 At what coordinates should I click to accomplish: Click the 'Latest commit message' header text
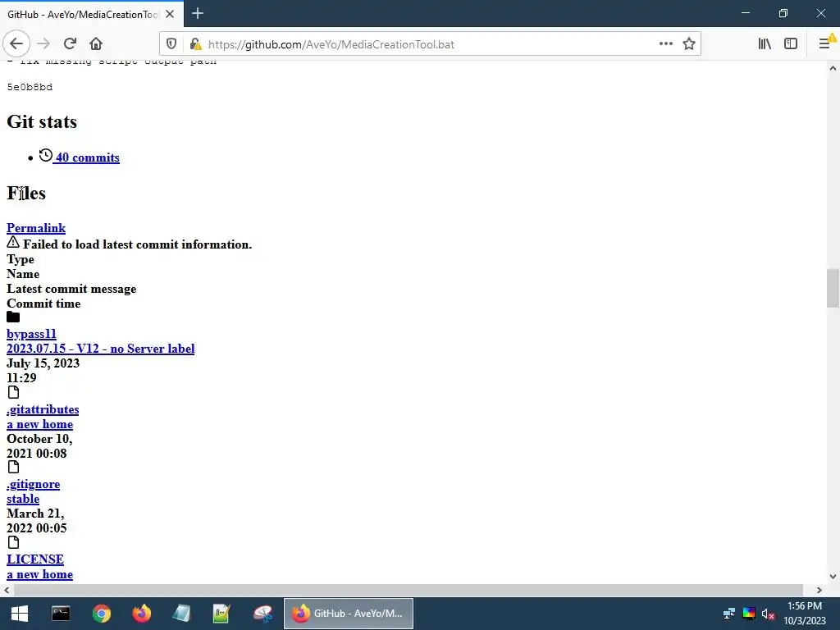coord(71,289)
